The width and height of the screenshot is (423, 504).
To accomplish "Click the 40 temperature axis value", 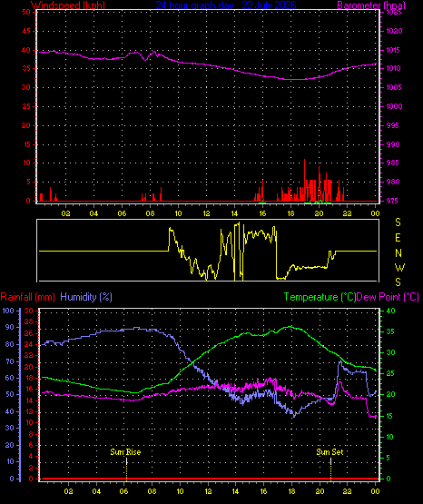I will coord(390,311).
